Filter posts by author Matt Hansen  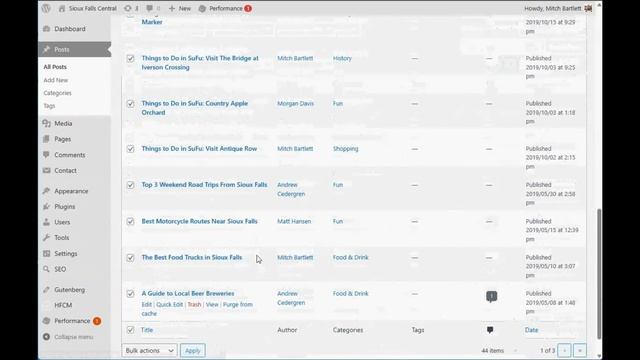[x=294, y=221]
